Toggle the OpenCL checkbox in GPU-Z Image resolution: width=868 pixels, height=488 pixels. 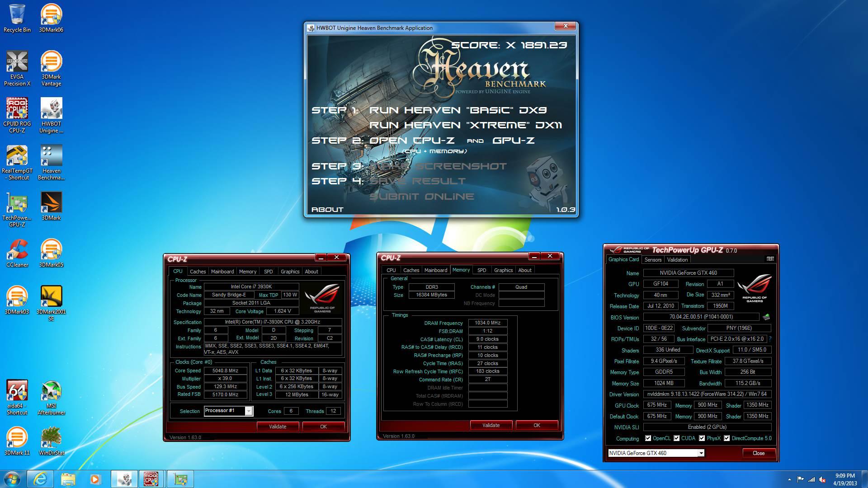[x=648, y=438]
